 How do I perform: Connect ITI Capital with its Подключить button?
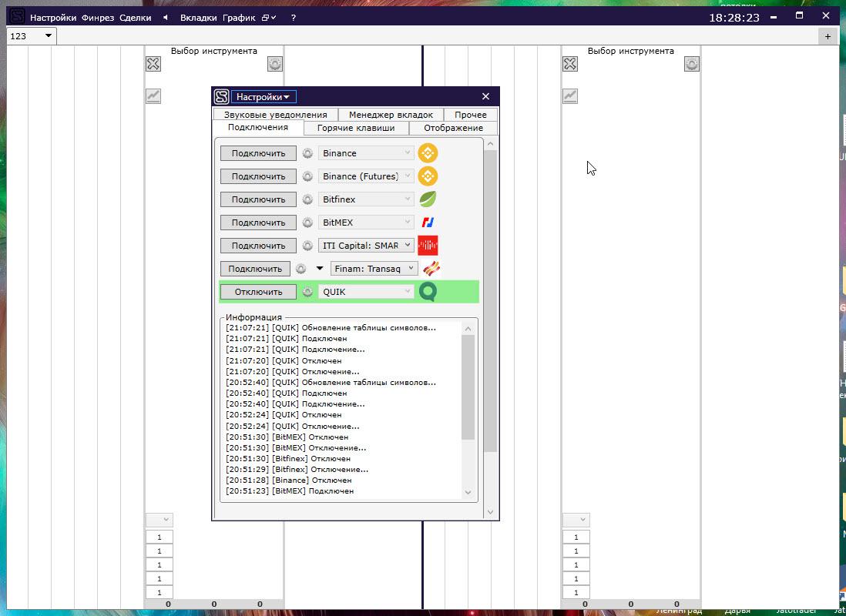point(258,246)
